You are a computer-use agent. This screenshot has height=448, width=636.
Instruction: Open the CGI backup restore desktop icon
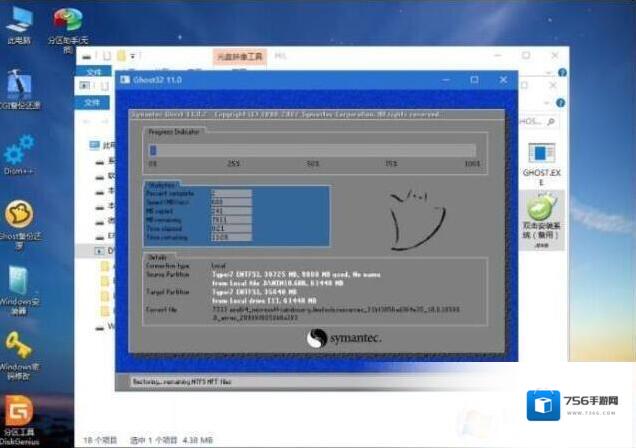19,88
